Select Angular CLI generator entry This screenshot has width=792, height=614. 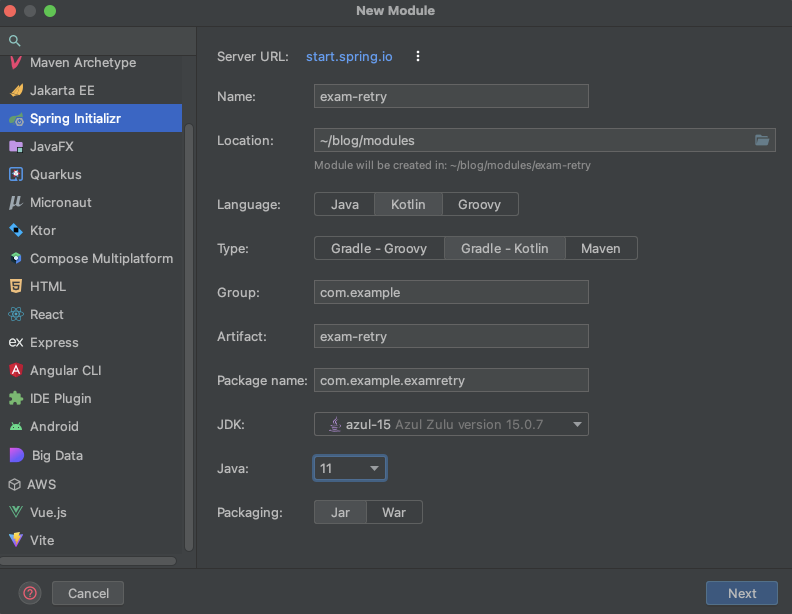pyautogui.click(x=91, y=371)
